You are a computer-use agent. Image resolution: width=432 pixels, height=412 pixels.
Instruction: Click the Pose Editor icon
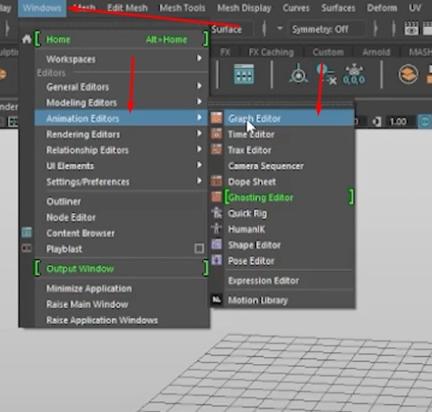(217, 260)
